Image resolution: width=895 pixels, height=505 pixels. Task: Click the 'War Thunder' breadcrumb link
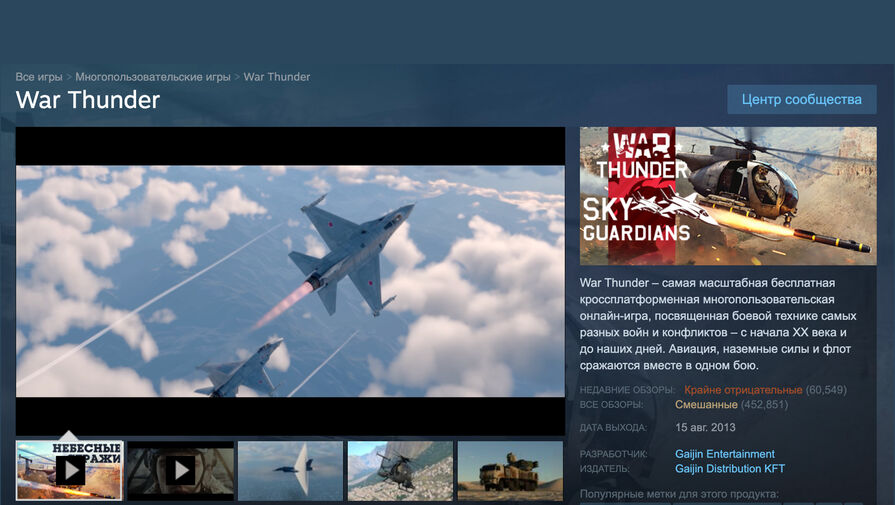(277, 77)
